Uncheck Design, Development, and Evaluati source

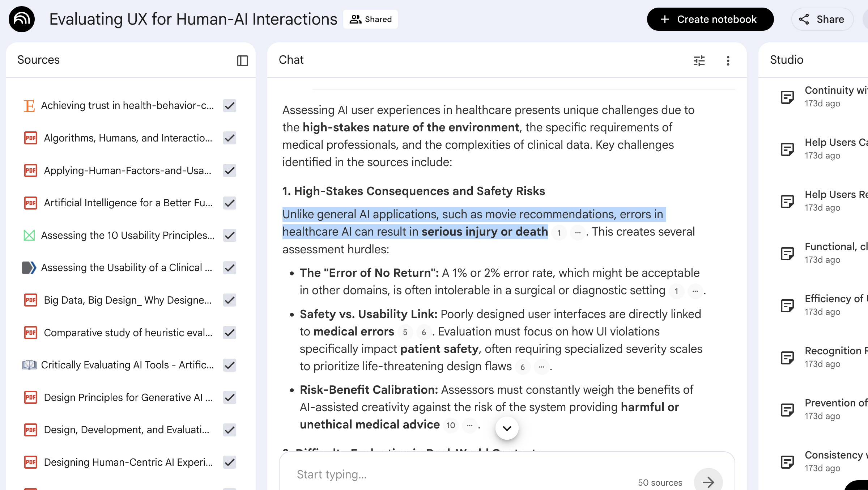[230, 430]
